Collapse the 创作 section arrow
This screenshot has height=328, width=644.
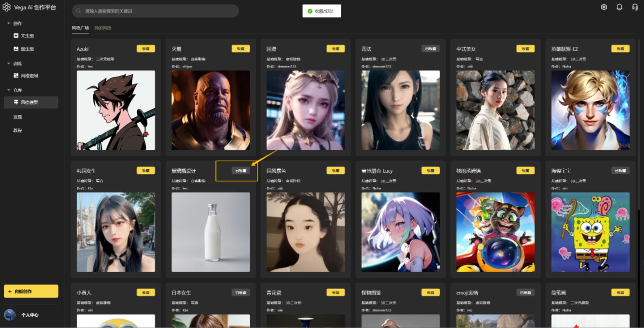point(9,23)
